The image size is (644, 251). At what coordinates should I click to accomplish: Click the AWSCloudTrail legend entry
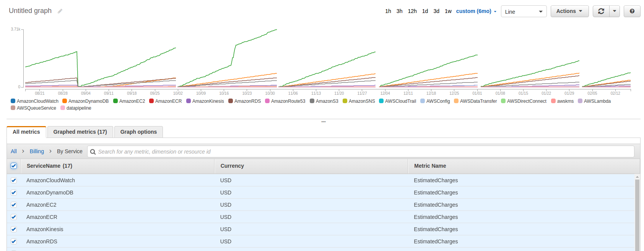pyautogui.click(x=397, y=101)
